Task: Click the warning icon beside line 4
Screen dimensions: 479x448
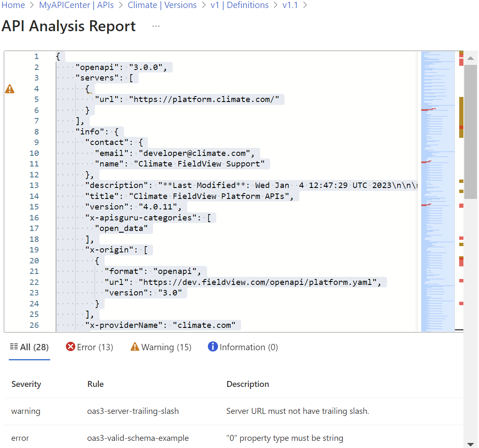Action: pyautogui.click(x=9, y=88)
